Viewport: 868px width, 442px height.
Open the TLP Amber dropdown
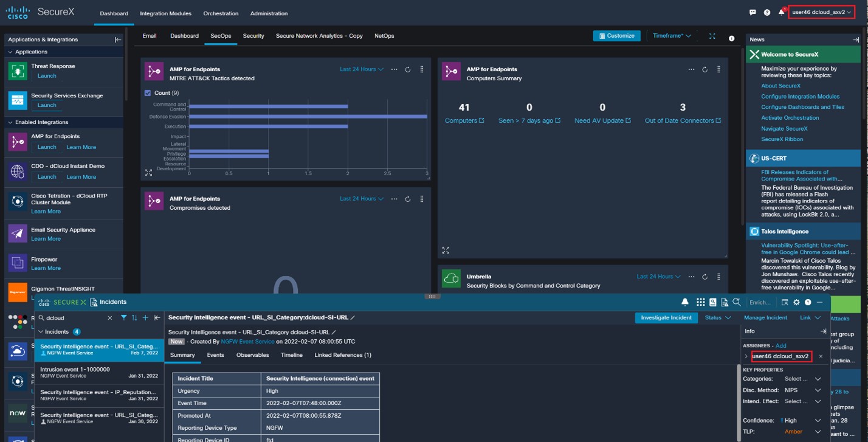(802, 432)
